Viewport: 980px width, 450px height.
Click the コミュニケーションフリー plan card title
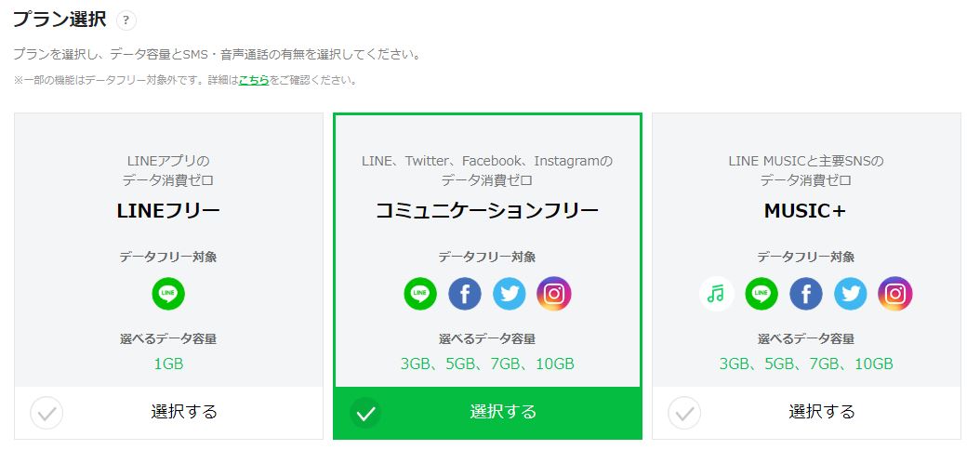[x=487, y=211]
